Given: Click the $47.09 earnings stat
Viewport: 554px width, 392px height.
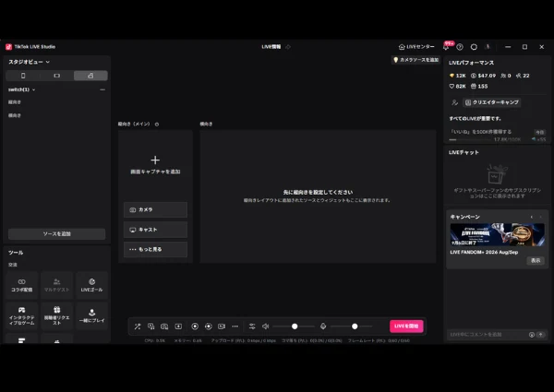Looking at the screenshot, I should point(483,76).
